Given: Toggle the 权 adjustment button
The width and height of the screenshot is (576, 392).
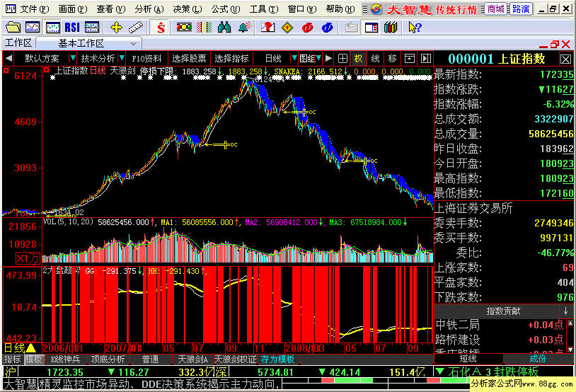Looking at the screenshot, I should click(x=359, y=59).
